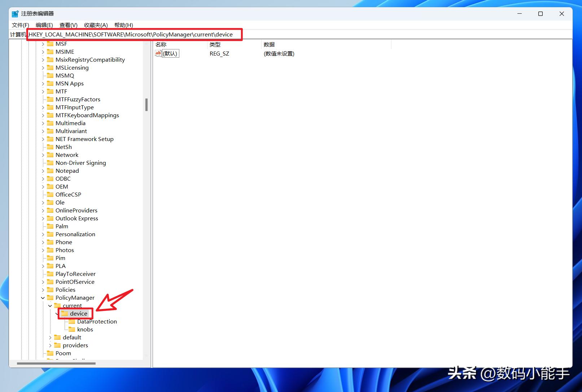Select the DataProtection key folder icon
Screen dimensions: 582x392
pos(72,321)
